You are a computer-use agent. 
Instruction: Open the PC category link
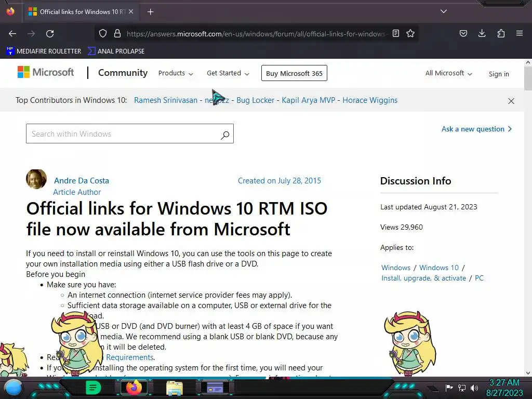click(479, 278)
